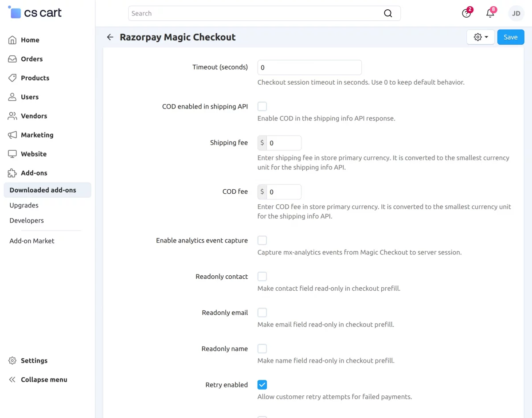Click the search magnifier icon
532x418 pixels.
pyautogui.click(x=388, y=13)
